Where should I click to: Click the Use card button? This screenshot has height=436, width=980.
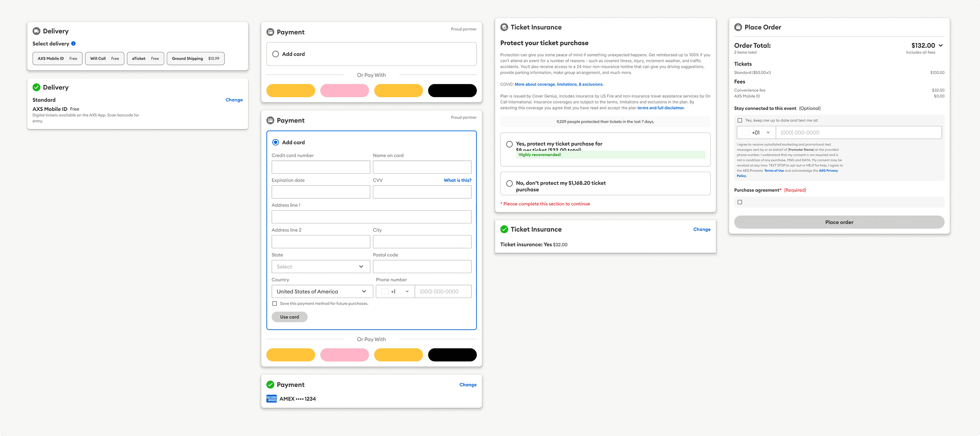tap(289, 317)
